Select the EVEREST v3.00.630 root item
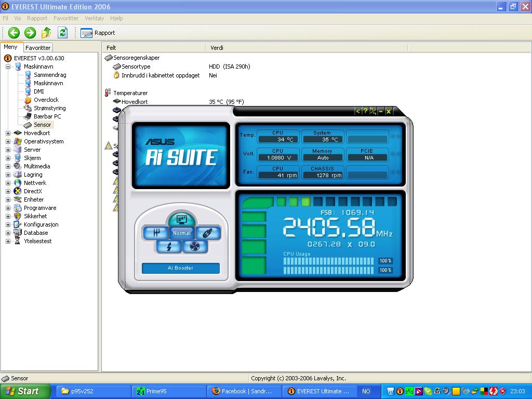532x399 pixels. pos(38,58)
